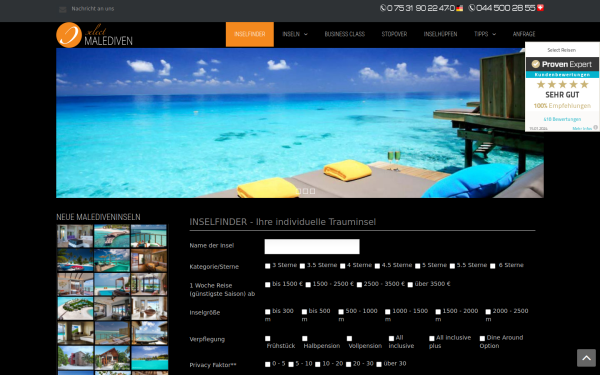Click the scroll-to-top arrow button
This screenshot has height=375, width=600.
(x=586, y=358)
